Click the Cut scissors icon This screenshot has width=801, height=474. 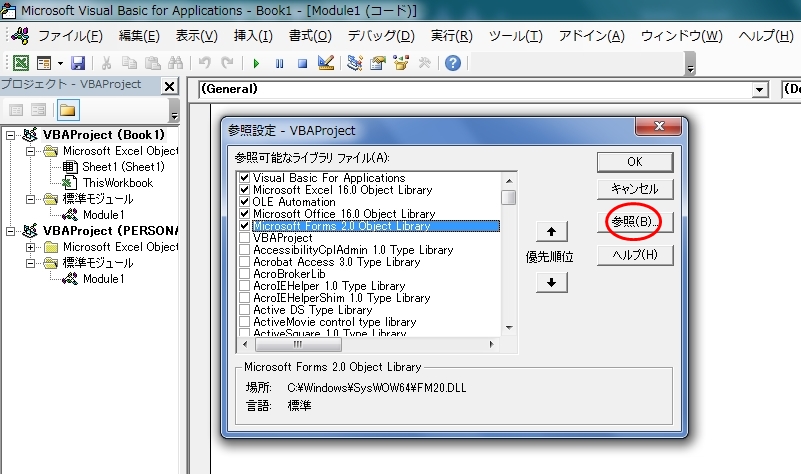pyautogui.click(x=106, y=63)
